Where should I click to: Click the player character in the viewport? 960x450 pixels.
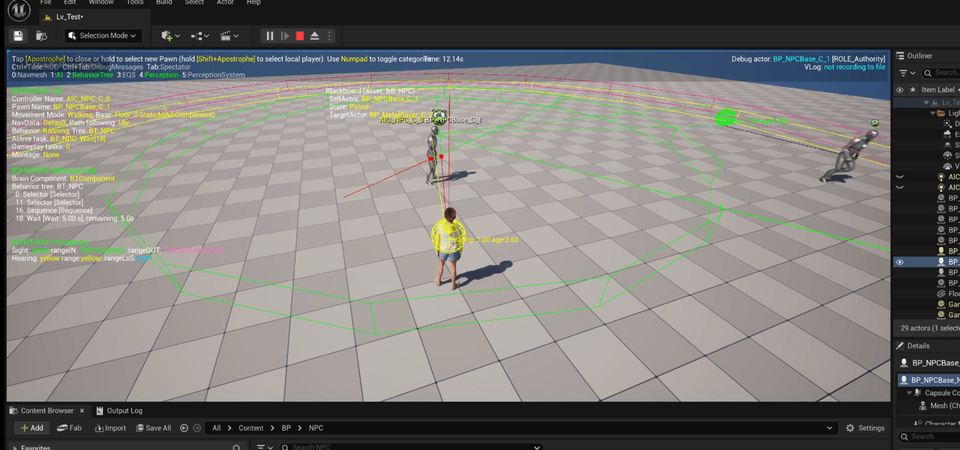click(449, 248)
